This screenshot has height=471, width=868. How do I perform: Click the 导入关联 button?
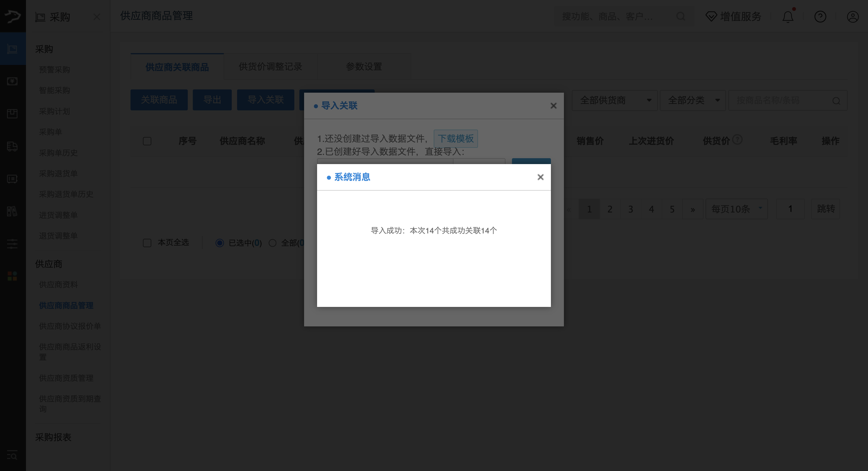(265, 100)
